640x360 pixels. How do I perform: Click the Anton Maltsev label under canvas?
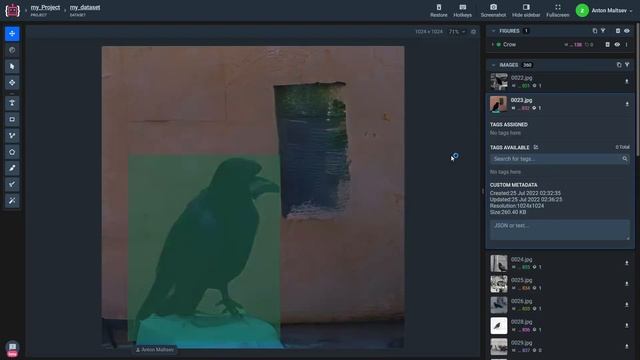(155, 350)
